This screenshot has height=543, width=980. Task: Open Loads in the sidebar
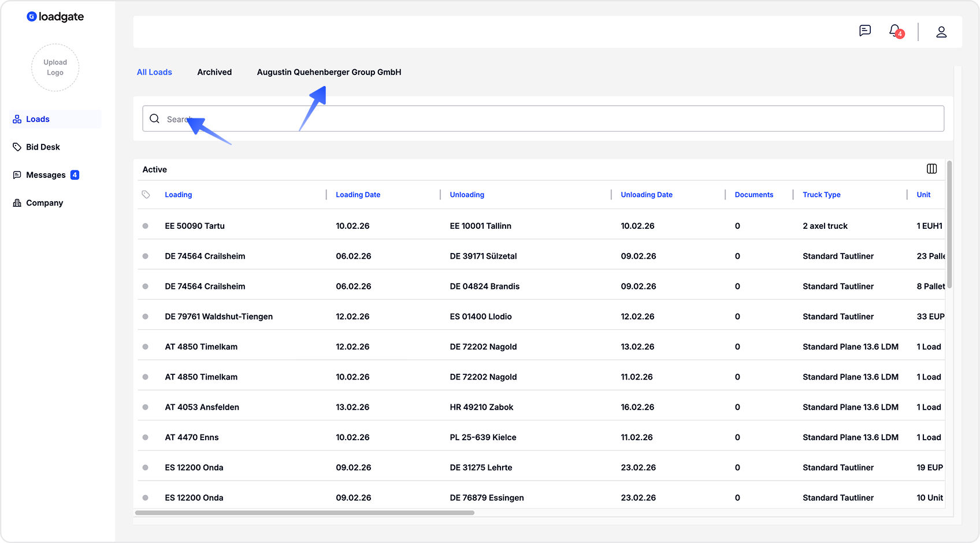point(38,120)
